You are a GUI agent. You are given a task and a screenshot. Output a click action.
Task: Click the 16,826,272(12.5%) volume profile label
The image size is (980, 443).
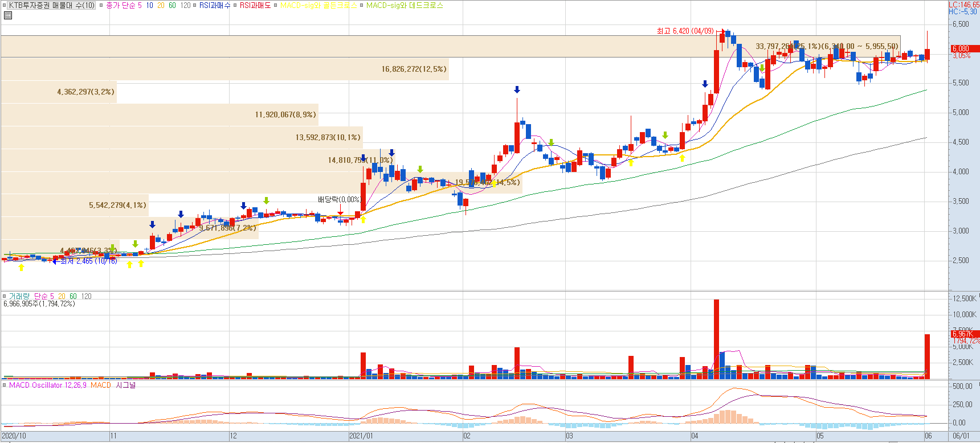click(x=414, y=69)
